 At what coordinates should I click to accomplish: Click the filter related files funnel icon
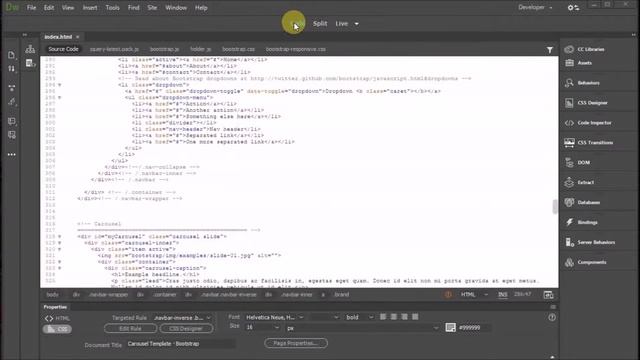(x=550, y=50)
